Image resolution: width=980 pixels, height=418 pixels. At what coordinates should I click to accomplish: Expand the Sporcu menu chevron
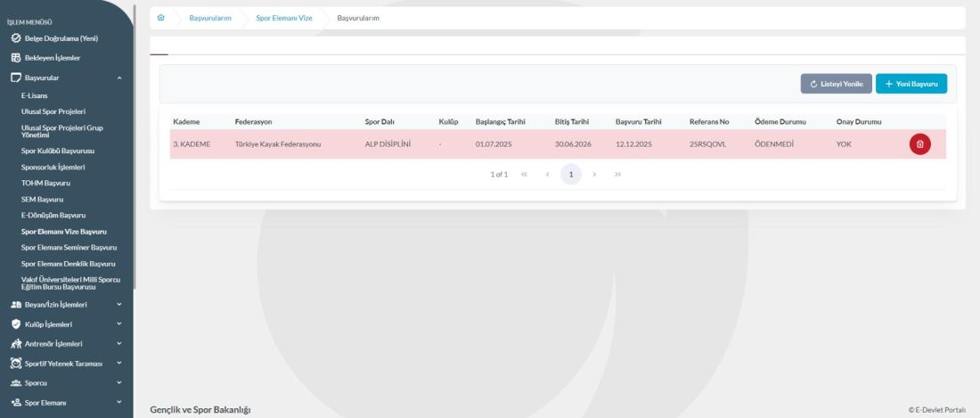(x=119, y=383)
